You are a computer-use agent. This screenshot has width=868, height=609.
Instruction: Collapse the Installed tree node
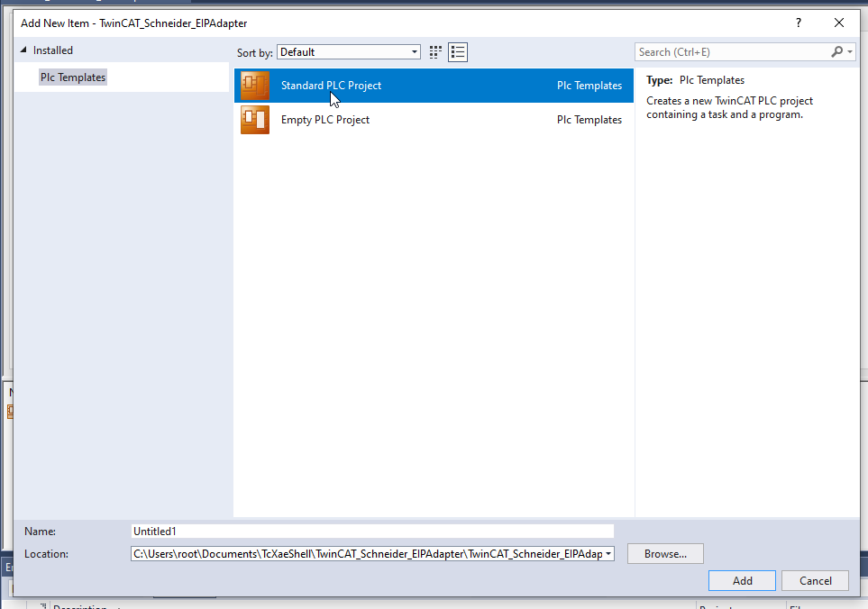(23, 50)
